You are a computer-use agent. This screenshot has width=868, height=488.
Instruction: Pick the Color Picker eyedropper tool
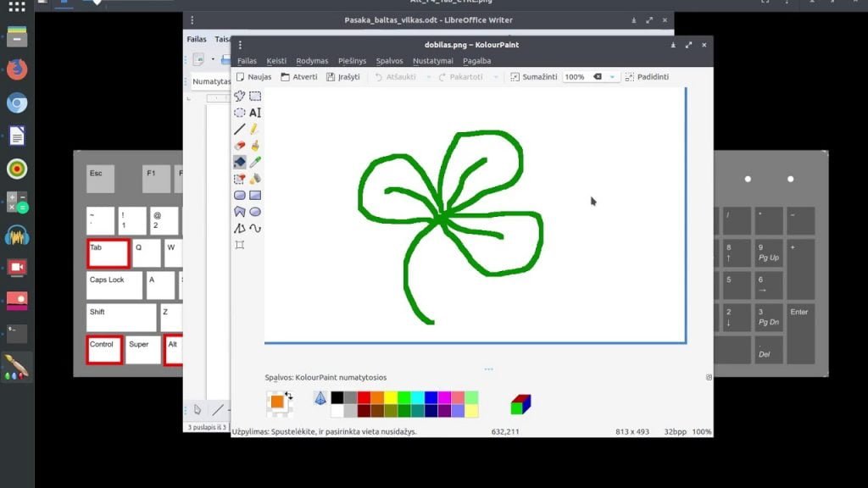[254, 162]
